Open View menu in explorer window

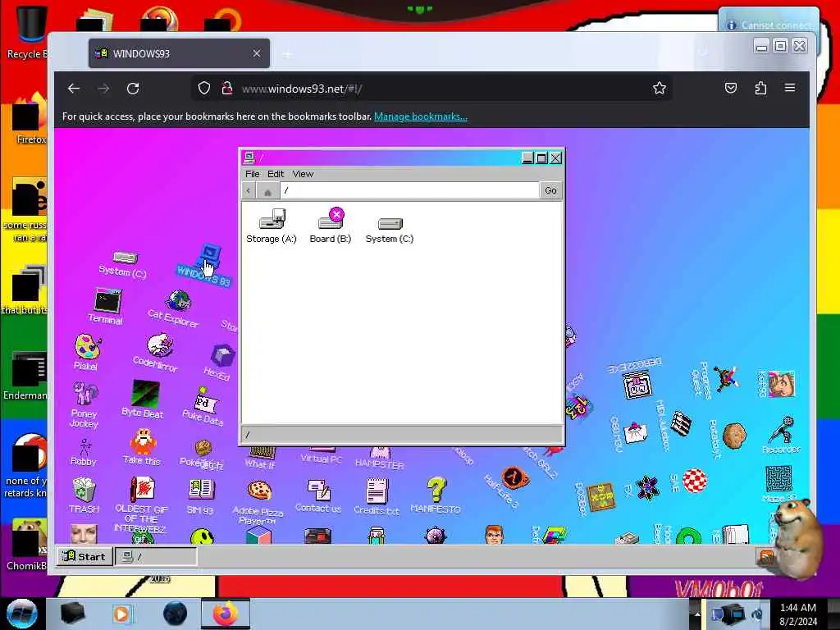tap(303, 174)
